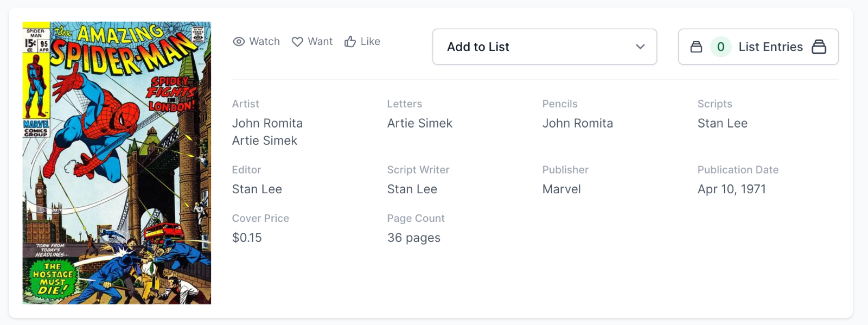
Task: Open the Amazing Spider-Man cover thumbnail
Action: (117, 163)
